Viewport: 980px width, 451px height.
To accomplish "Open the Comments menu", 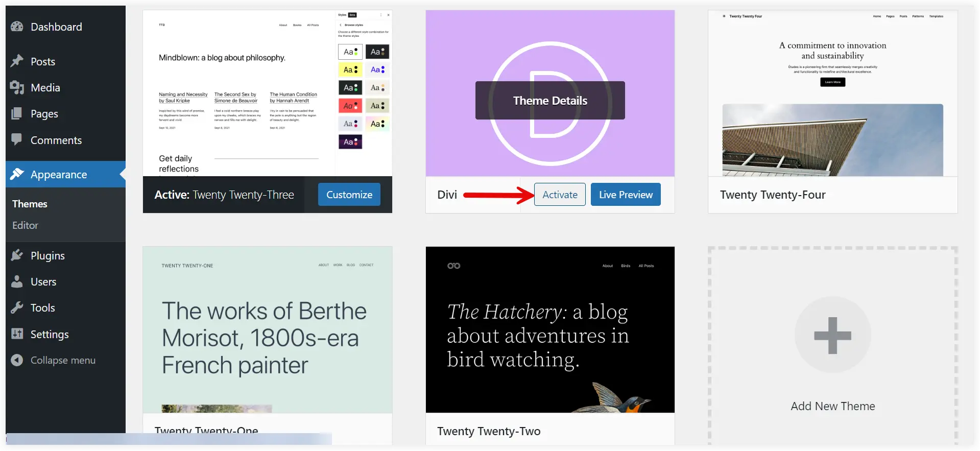I will (65, 140).
